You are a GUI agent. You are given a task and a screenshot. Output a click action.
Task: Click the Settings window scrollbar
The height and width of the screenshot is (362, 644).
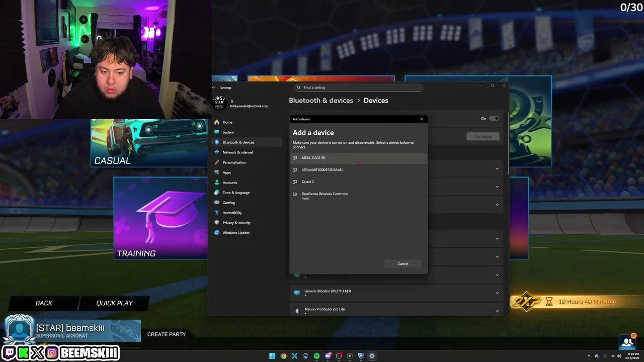pos(508,143)
